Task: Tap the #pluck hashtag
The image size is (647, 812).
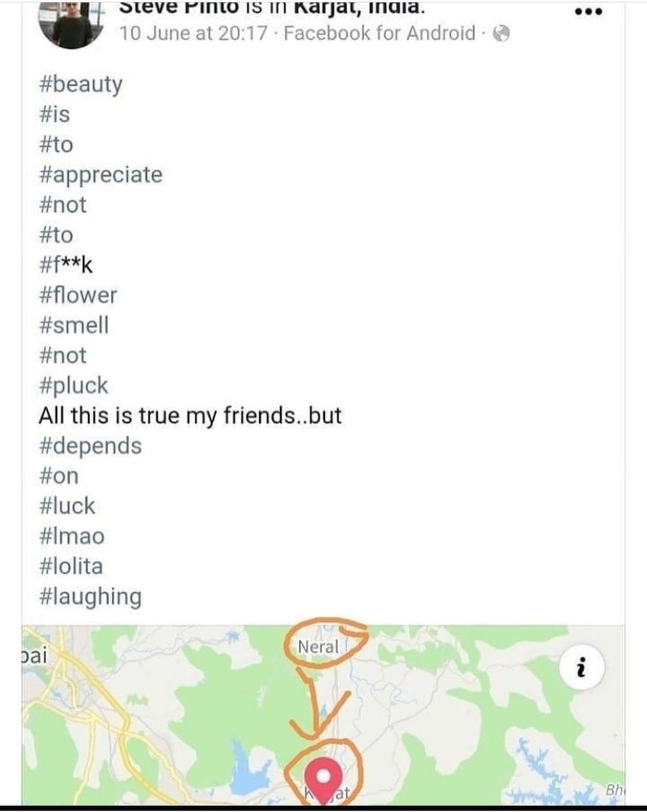Action: click(74, 386)
